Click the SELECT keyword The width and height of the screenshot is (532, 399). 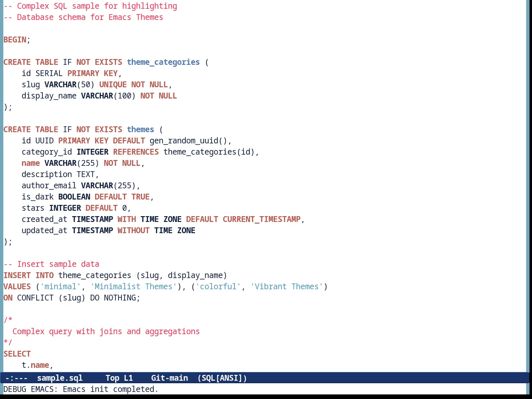17,354
